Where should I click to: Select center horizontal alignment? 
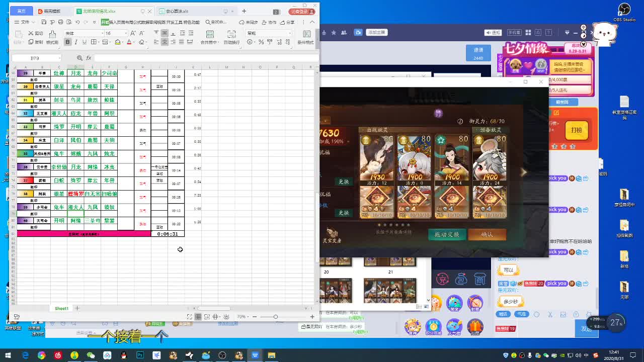click(164, 42)
